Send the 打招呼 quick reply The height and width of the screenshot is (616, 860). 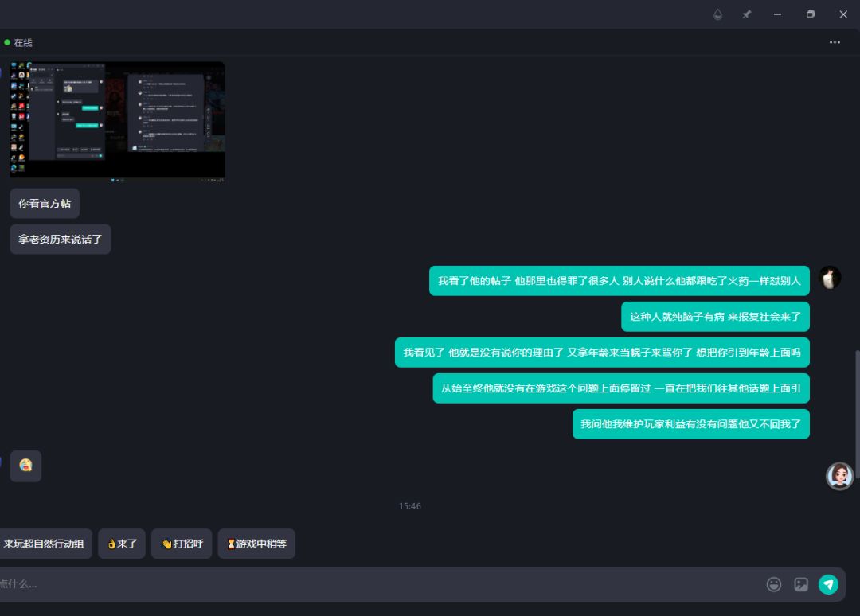[182, 544]
